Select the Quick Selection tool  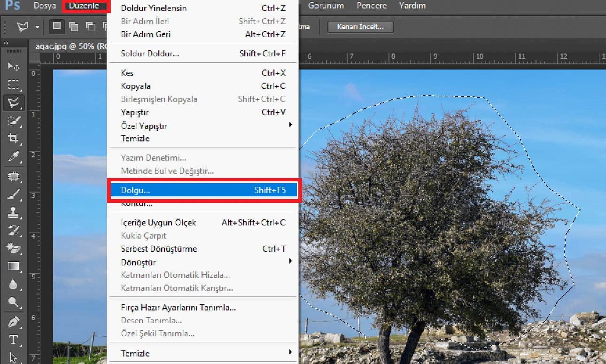tap(14, 121)
